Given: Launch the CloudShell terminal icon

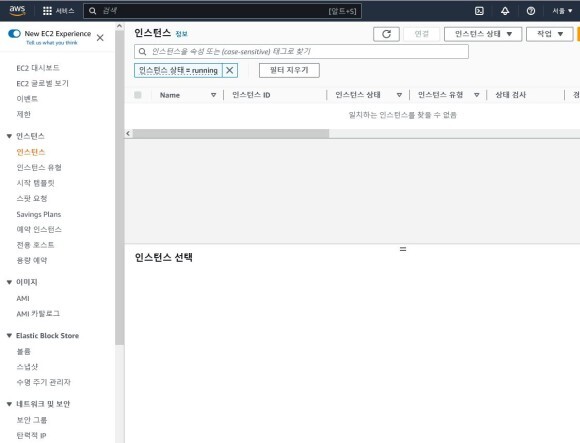Looking at the screenshot, I should click(x=479, y=11).
